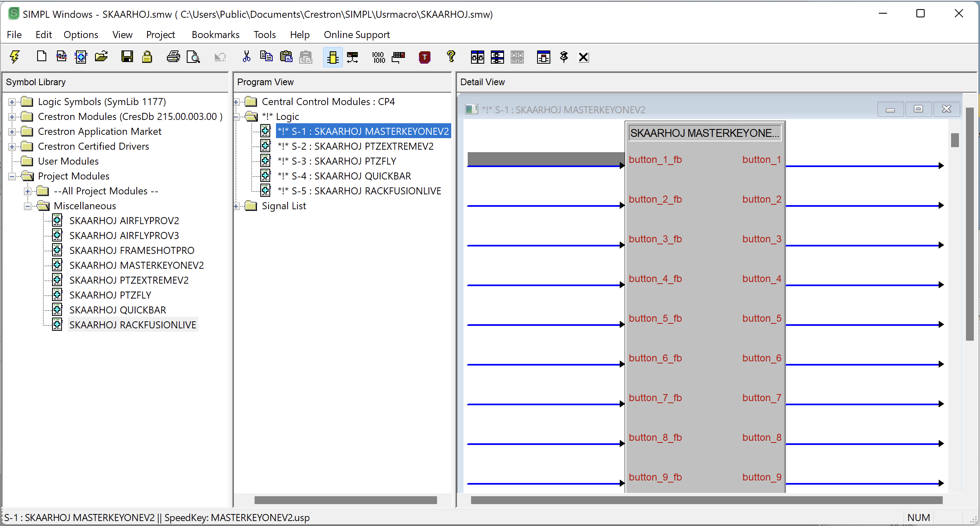
Task: Open the Project menu
Action: point(160,35)
